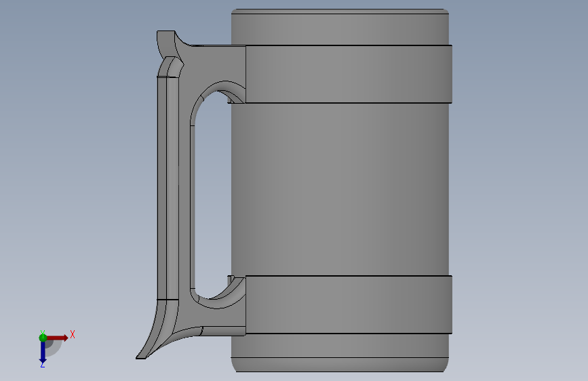Select the mug's central cylindrical body face
The width and height of the screenshot is (588, 381).
pyautogui.click(x=339, y=189)
